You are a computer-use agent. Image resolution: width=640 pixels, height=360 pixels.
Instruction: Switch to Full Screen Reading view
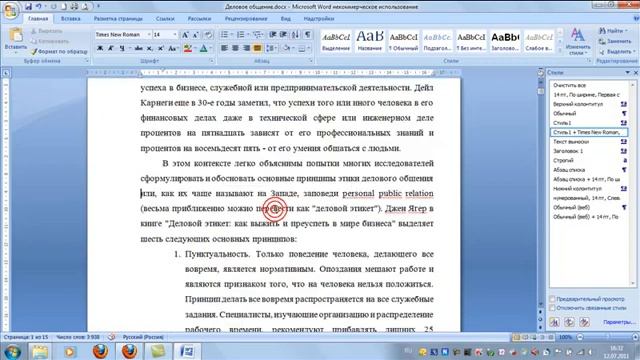click(x=525, y=337)
